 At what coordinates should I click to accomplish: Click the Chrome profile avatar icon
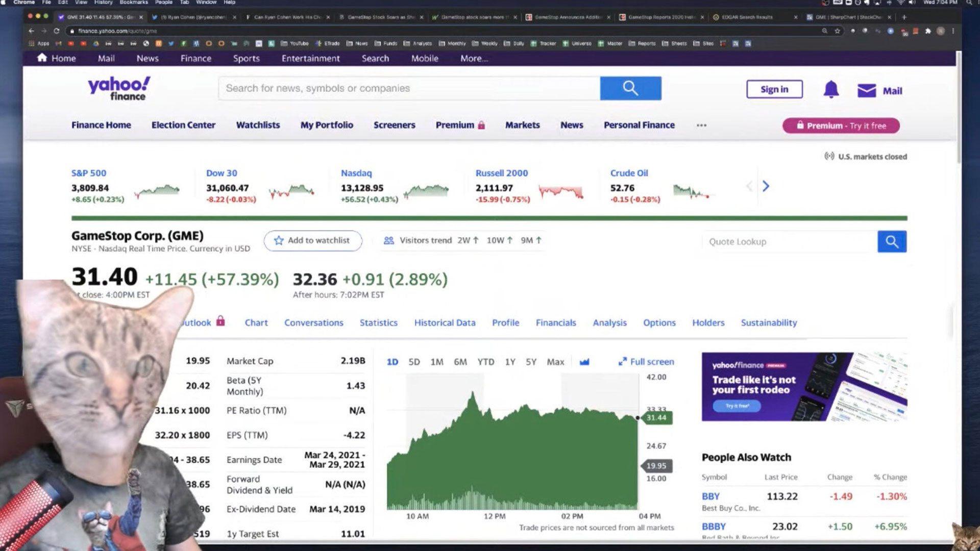(x=940, y=31)
